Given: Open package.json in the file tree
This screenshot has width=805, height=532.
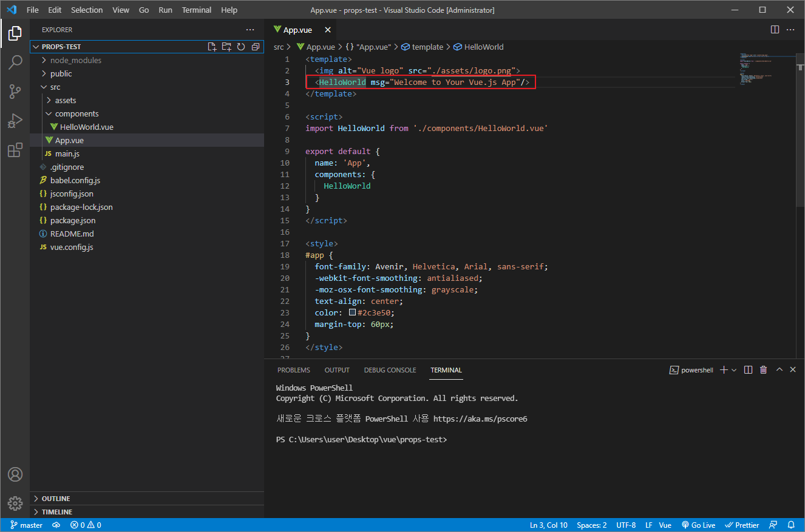Looking at the screenshot, I should click(x=147, y=220).
